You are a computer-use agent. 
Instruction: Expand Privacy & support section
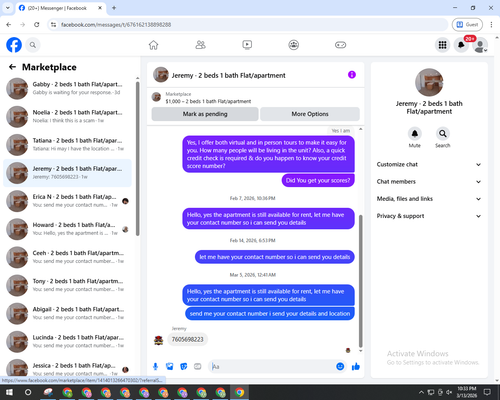[429, 216]
